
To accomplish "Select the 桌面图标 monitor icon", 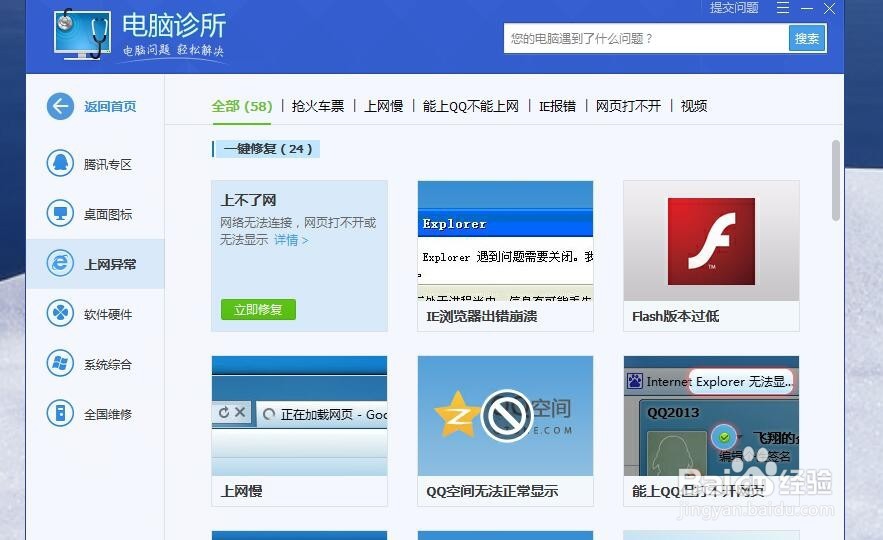I will pyautogui.click(x=60, y=213).
